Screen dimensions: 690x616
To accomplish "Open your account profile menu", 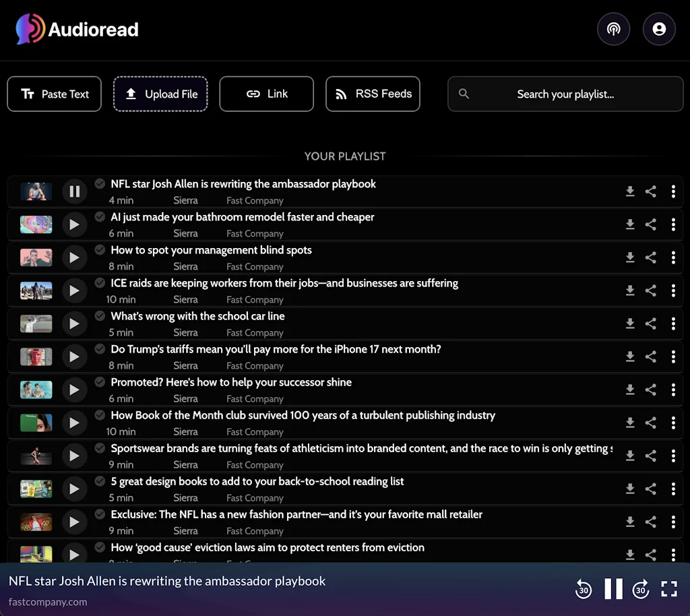I will (659, 29).
